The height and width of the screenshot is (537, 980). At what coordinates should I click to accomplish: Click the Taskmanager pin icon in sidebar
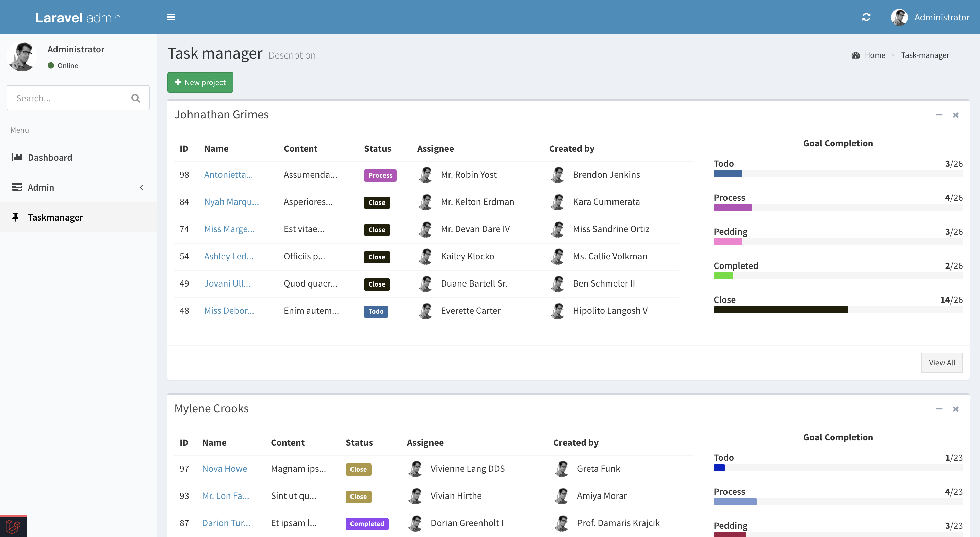point(16,217)
